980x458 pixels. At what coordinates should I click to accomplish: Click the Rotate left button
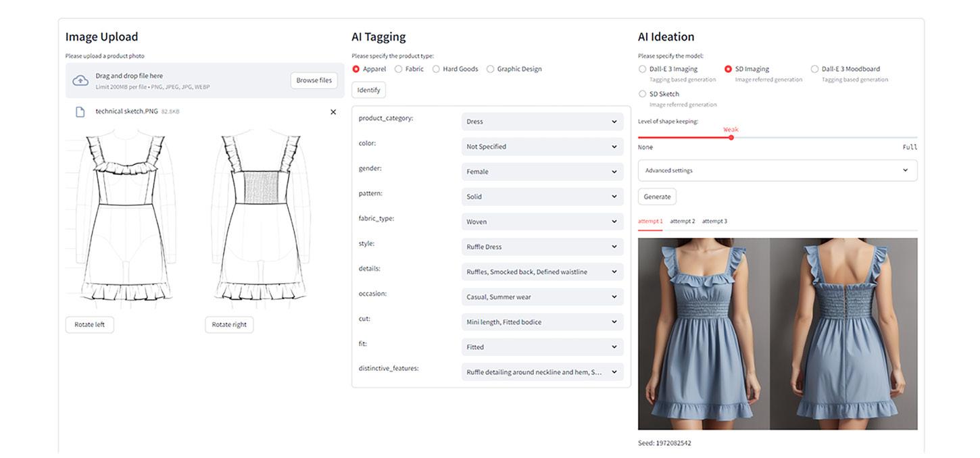point(90,325)
